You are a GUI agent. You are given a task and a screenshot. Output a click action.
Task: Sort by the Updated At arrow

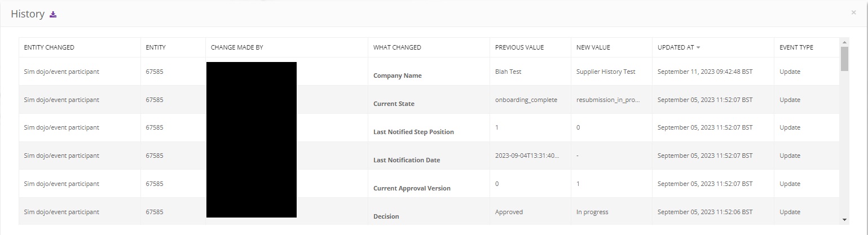click(698, 47)
